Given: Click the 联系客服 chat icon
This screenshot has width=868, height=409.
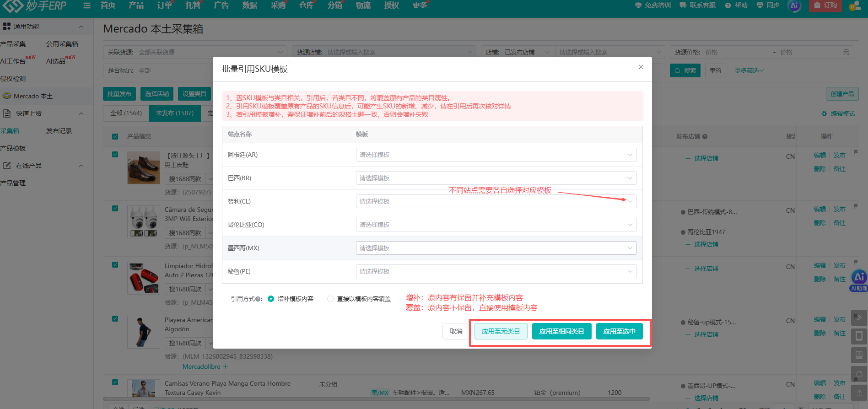Looking at the screenshot, I should tap(683, 5).
